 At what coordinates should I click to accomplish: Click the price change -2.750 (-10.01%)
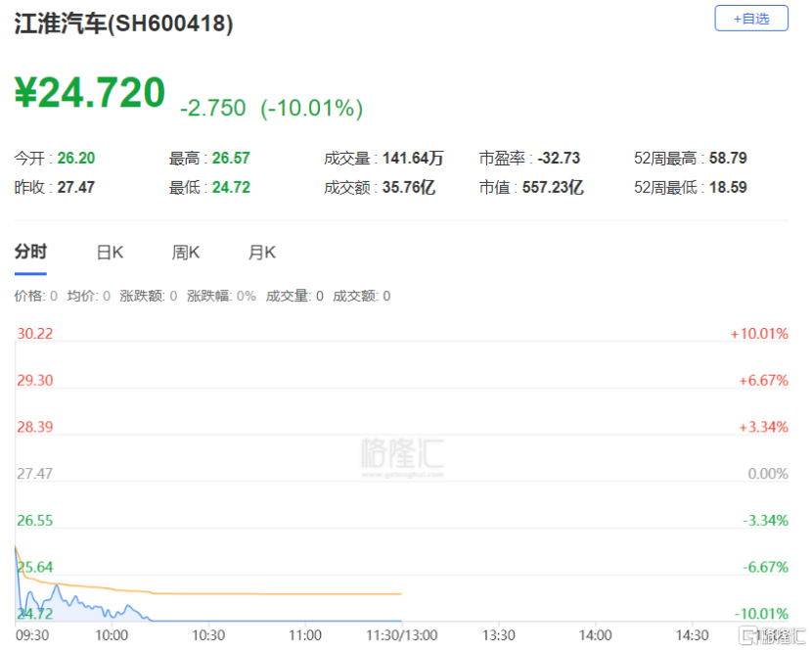[x=271, y=109]
